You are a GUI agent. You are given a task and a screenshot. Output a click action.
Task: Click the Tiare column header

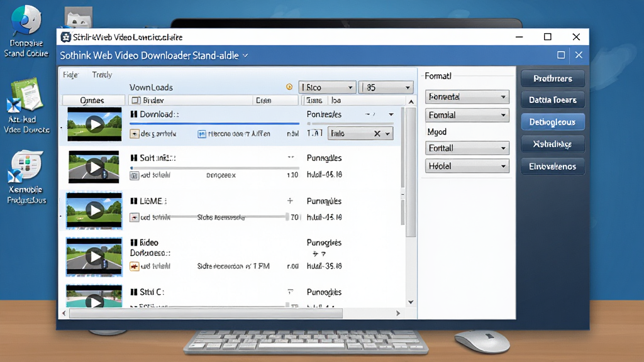click(x=314, y=101)
